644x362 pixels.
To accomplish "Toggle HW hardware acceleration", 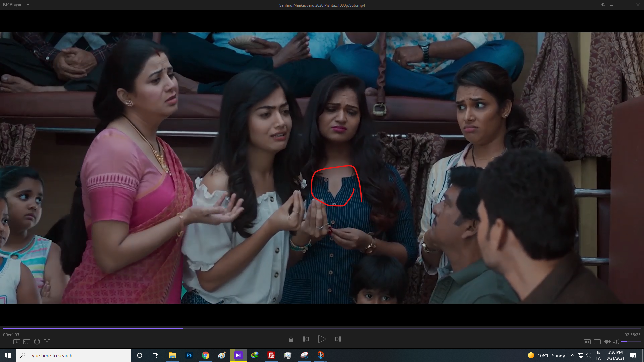I will point(587,342).
